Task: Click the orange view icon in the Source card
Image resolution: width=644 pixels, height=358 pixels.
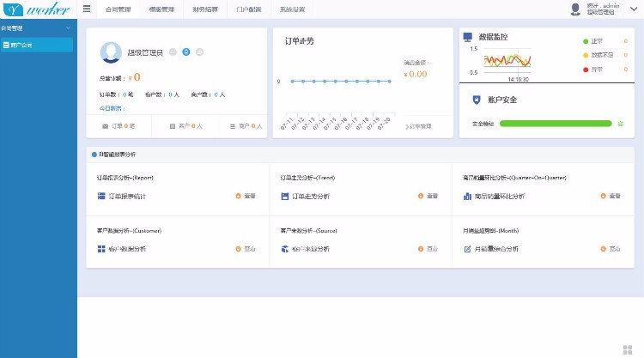Action: [421, 249]
